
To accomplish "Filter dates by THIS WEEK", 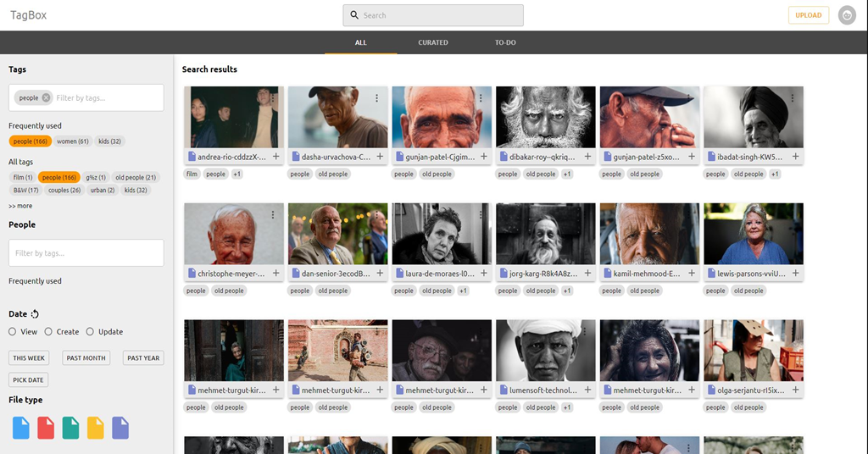I will pos(29,357).
